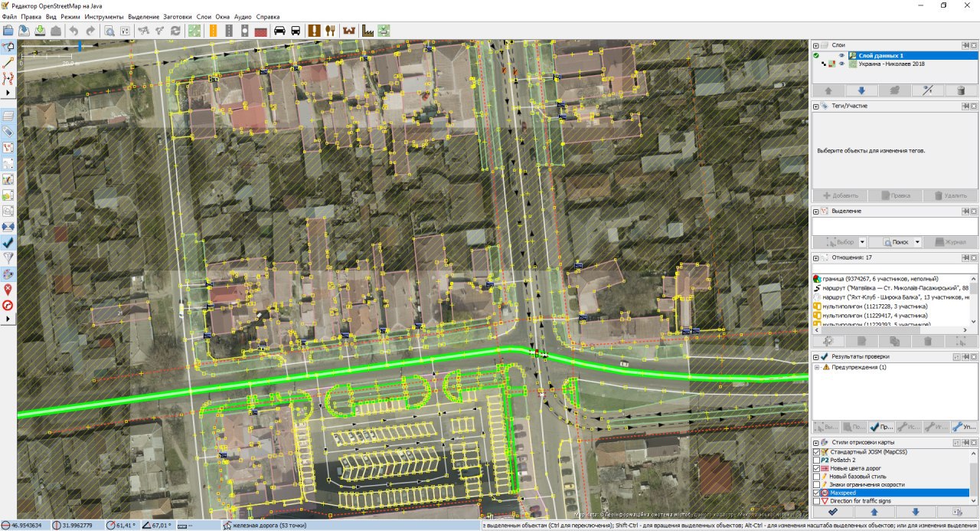Open the Инструменты menu
The height and width of the screenshot is (531, 980).
coord(105,16)
